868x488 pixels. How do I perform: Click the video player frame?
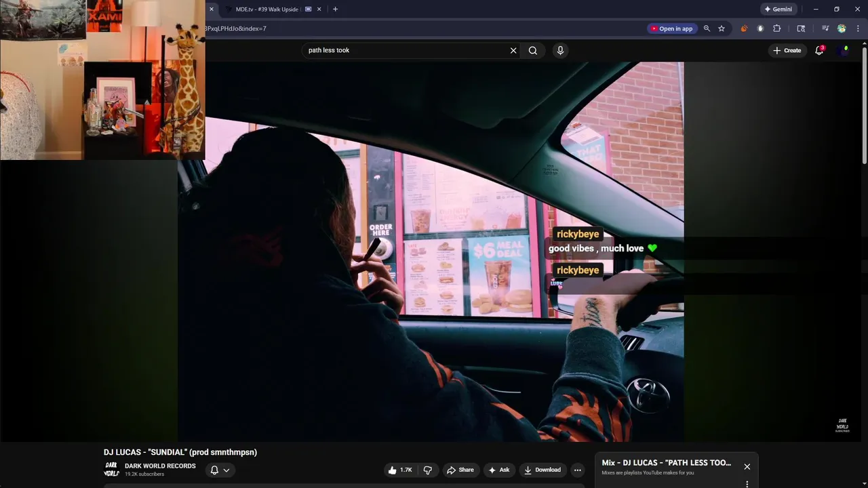pos(431,252)
